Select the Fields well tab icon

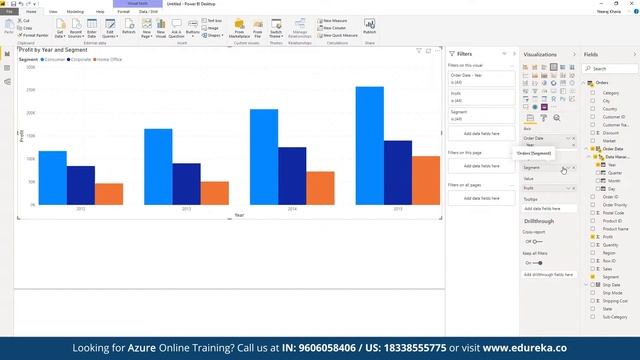[x=530, y=118]
